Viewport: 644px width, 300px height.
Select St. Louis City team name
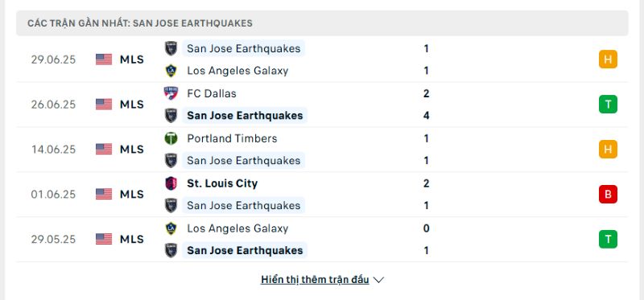pyautogui.click(x=222, y=183)
